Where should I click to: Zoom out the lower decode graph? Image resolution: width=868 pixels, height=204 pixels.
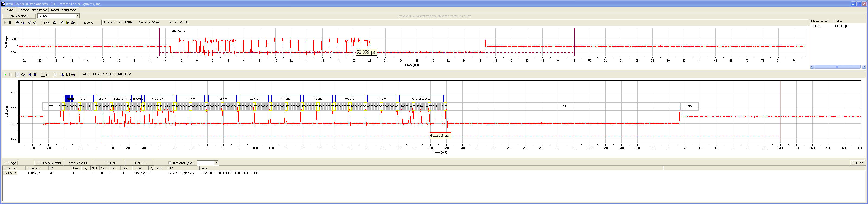coord(30,75)
